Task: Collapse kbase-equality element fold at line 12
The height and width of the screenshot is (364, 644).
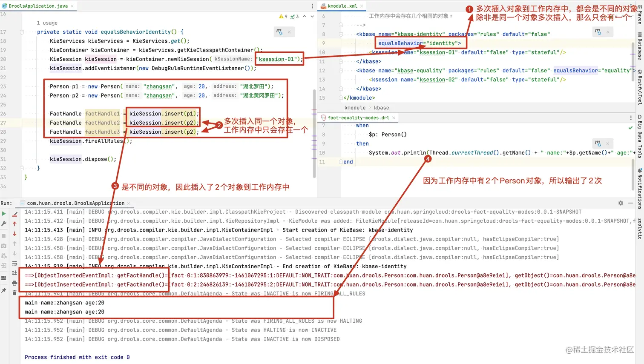Action: [x=341, y=71]
